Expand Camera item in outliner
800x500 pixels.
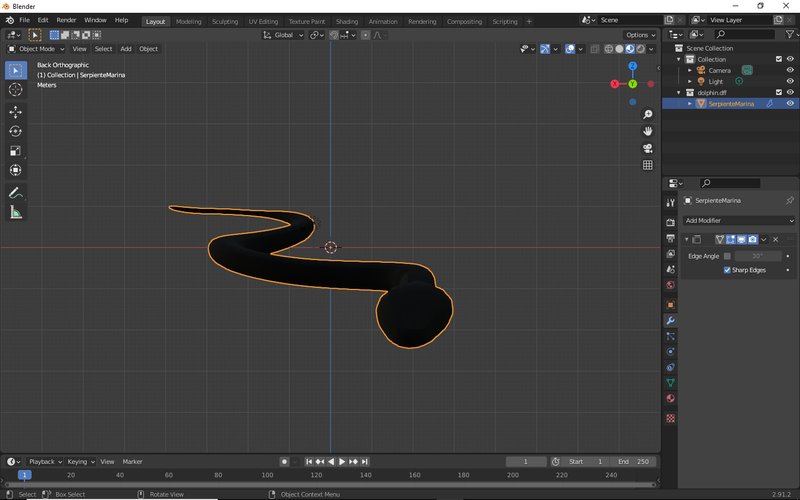point(690,70)
